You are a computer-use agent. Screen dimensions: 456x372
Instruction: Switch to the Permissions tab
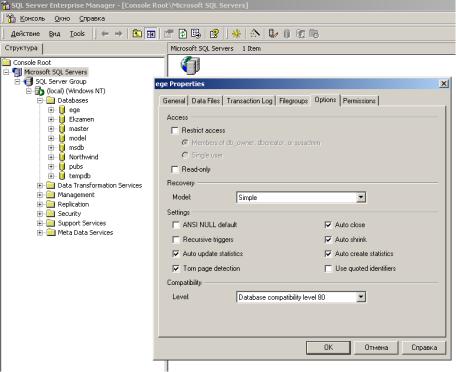[x=359, y=101]
